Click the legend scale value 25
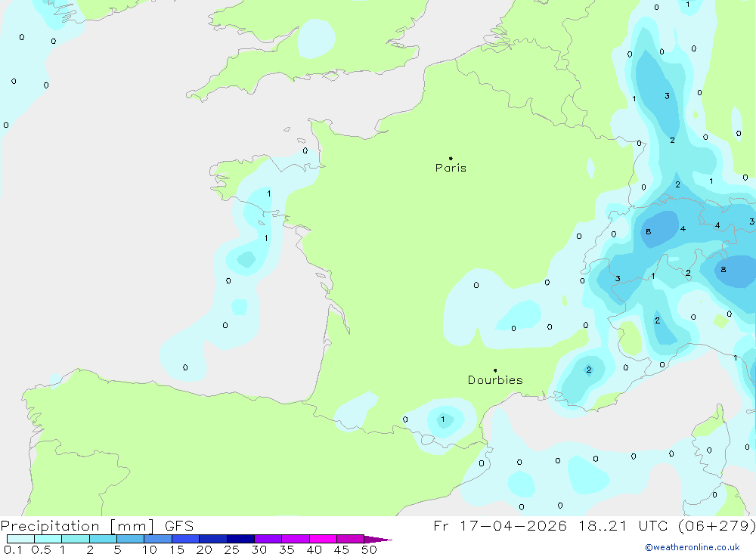 click(x=231, y=549)
